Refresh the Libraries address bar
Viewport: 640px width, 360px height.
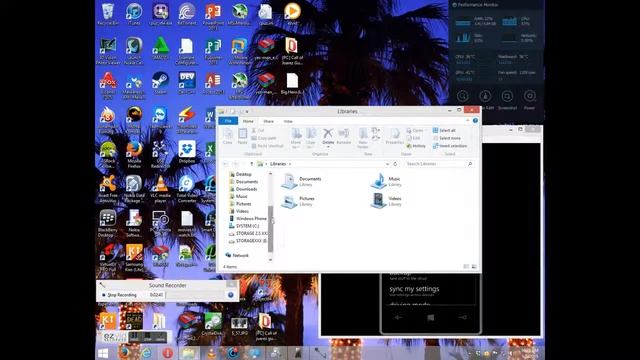[395, 164]
